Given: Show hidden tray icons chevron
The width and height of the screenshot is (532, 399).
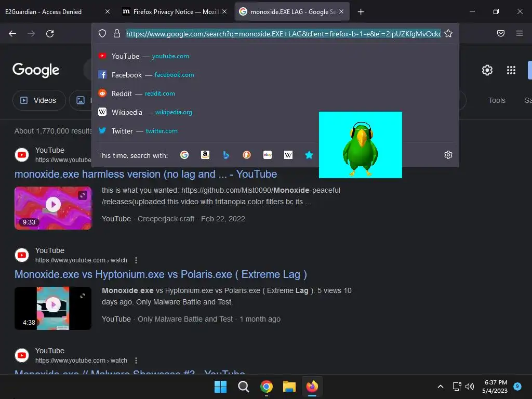Looking at the screenshot, I should point(441,387).
